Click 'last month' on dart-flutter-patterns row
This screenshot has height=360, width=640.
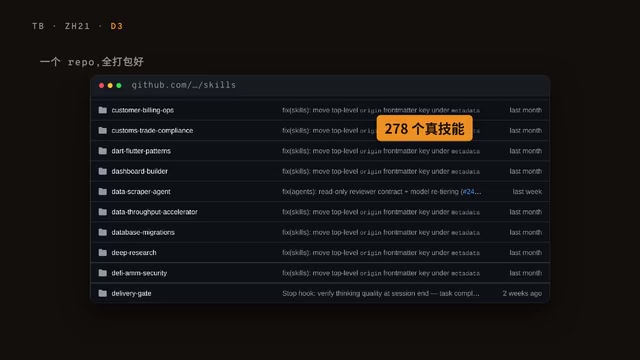click(x=526, y=151)
